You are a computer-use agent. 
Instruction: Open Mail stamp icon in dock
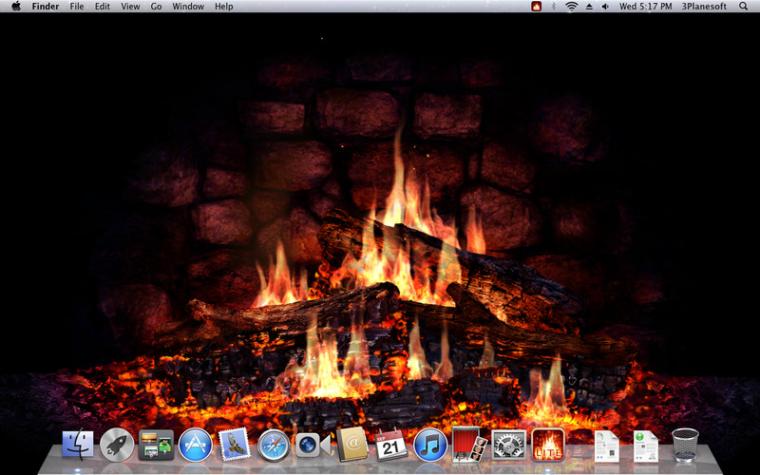(235, 444)
